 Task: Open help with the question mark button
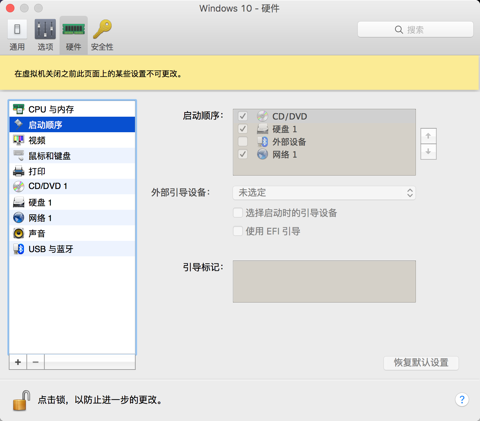tap(462, 399)
